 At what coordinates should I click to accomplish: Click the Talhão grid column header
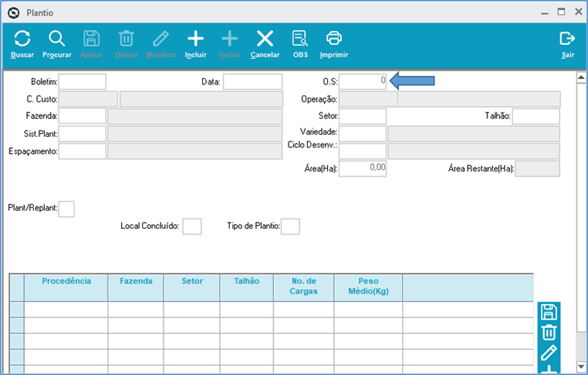tap(246, 288)
